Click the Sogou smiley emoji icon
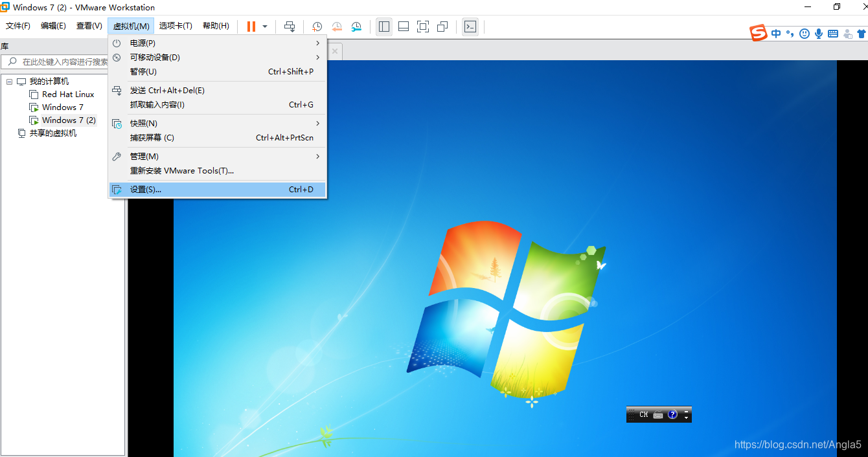 coord(805,34)
